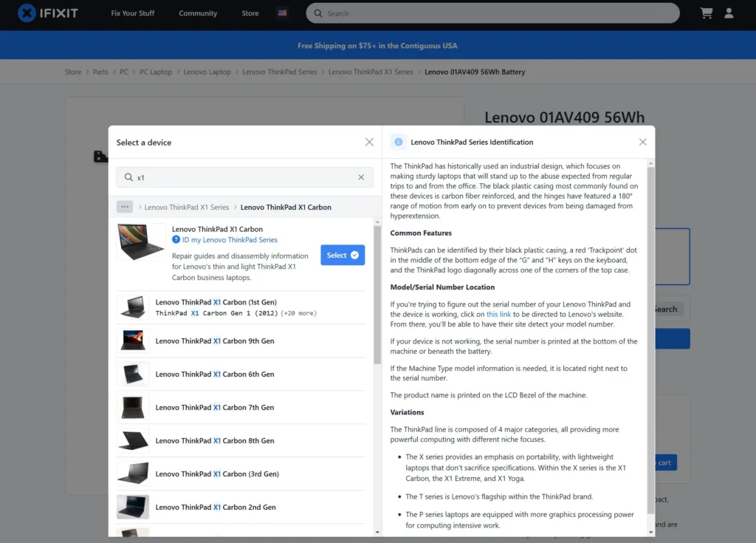Click the top site search field

click(x=492, y=13)
